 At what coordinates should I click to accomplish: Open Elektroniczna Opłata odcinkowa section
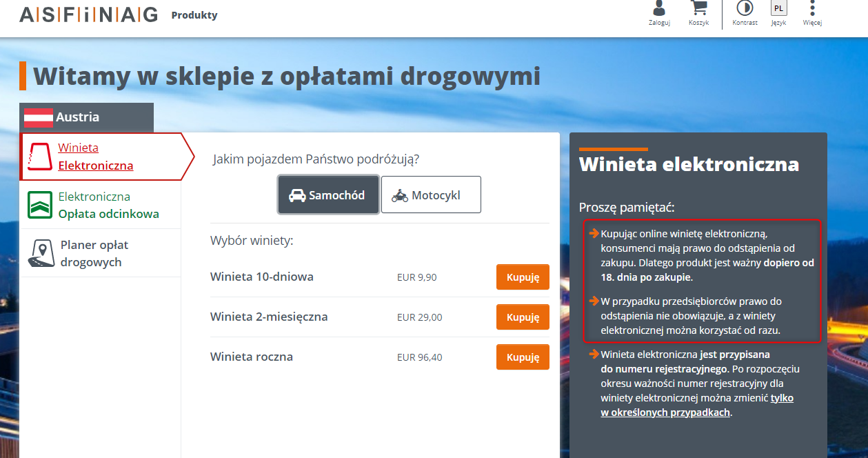click(108, 205)
